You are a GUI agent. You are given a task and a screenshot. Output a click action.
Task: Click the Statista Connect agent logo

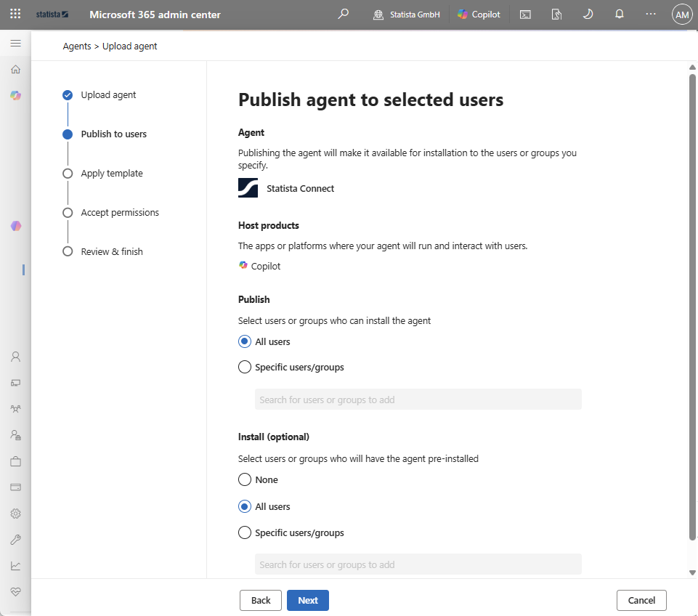248,188
